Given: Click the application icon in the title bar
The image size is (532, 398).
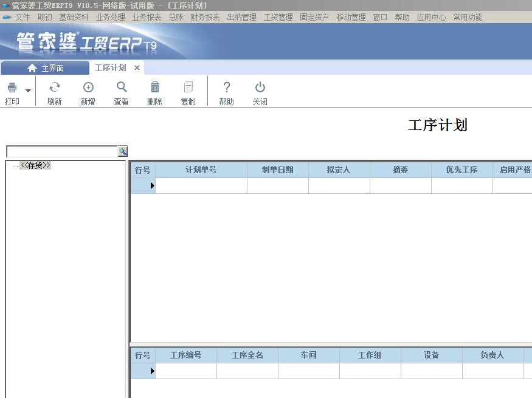Looking at the screenshot, I should pyautogui.click(x=5, y=5).
